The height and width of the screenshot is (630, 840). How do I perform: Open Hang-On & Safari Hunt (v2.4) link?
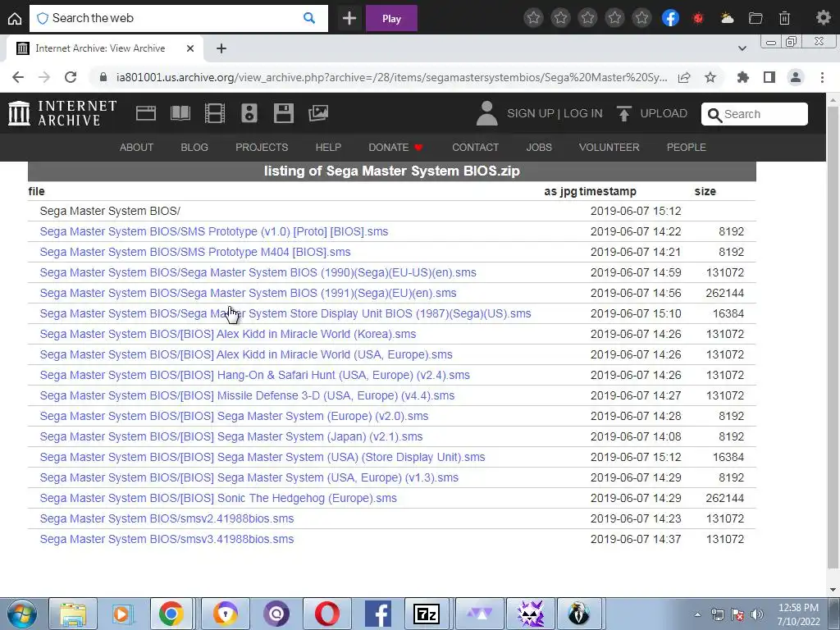pos(254,375)
